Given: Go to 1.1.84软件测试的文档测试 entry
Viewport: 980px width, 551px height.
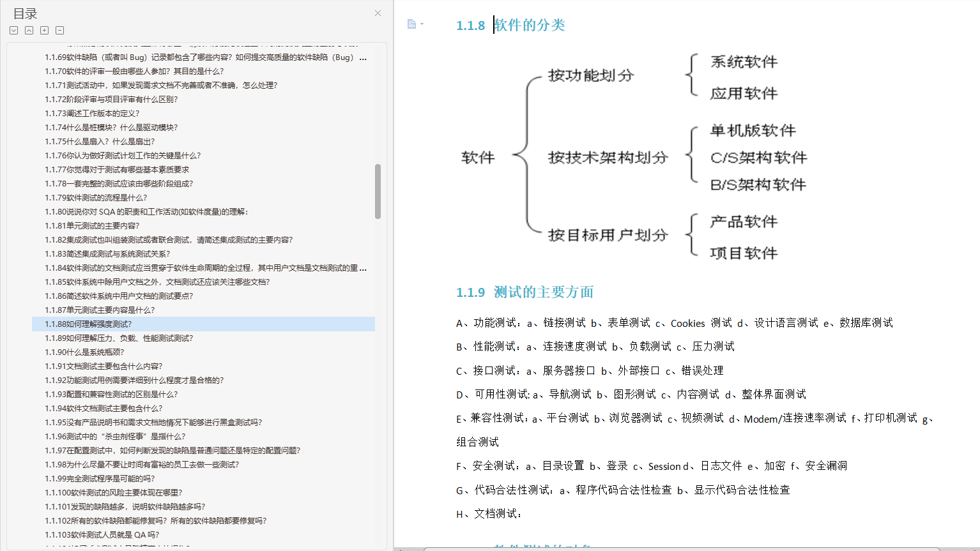Looking at the screenshot, I should coord(206,268).
